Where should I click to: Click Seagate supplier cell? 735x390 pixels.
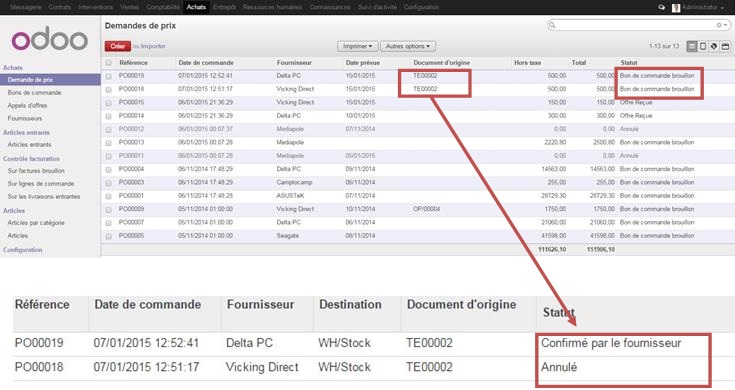point(287,236)
